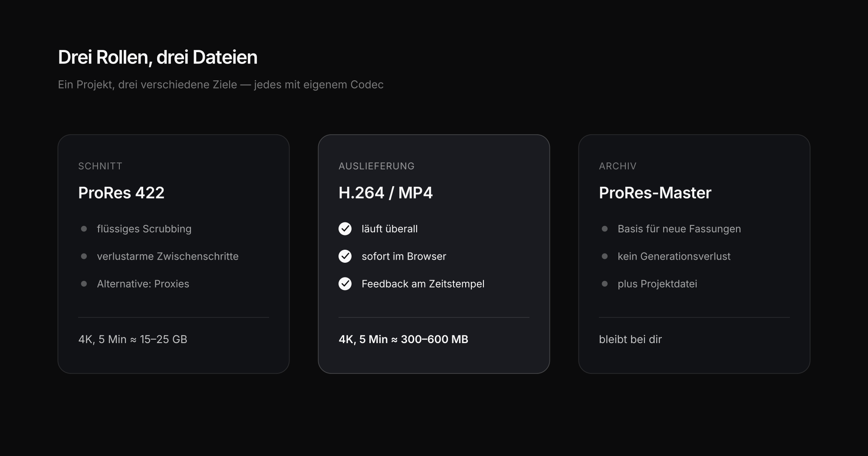Click the text 'flüssiges Scrubbing'
Image resolution: width=868 pixels, height=456 pixels.
144,229
